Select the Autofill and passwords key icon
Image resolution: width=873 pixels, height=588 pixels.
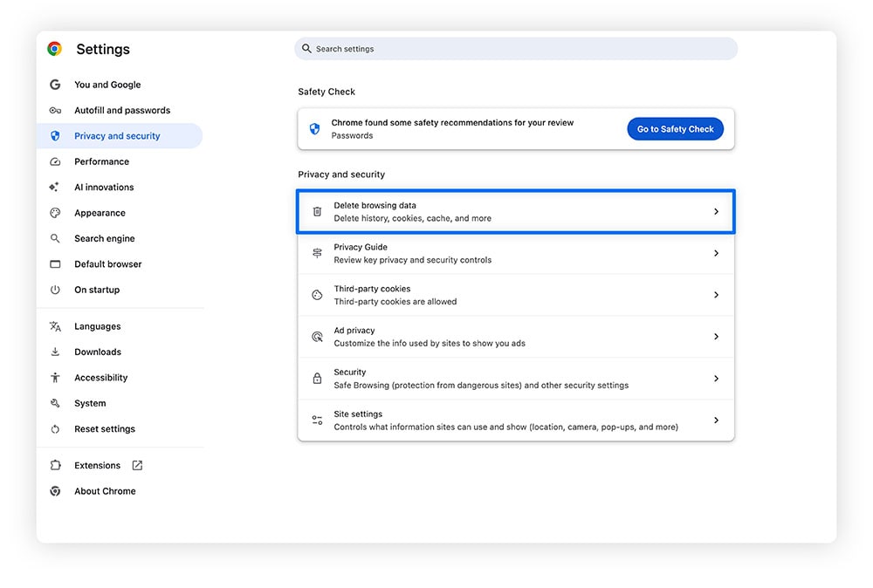[55, 110]
